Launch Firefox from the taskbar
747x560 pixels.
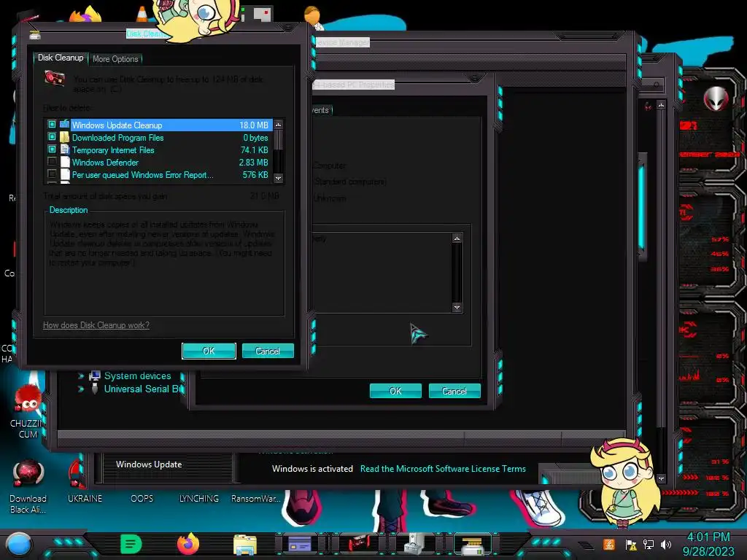coord(188,544)
